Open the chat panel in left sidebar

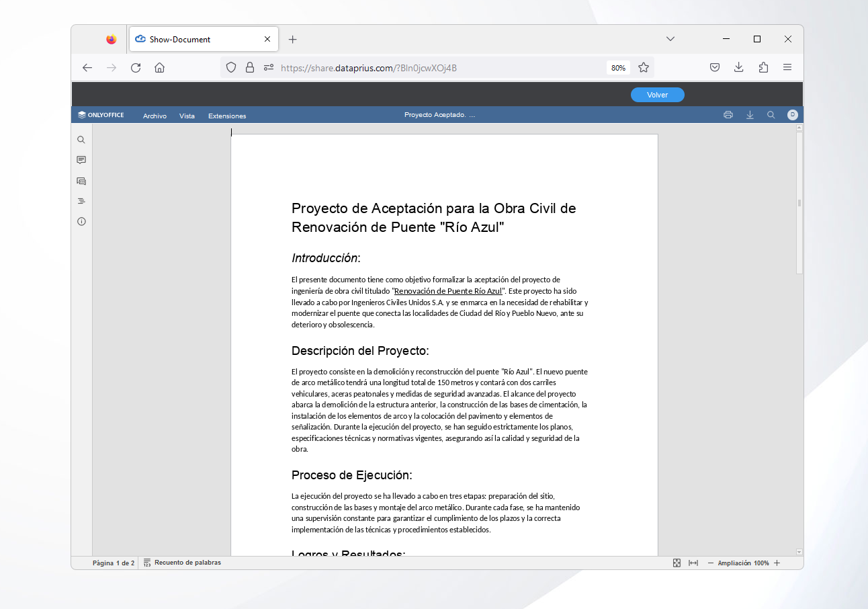(81, 181)
